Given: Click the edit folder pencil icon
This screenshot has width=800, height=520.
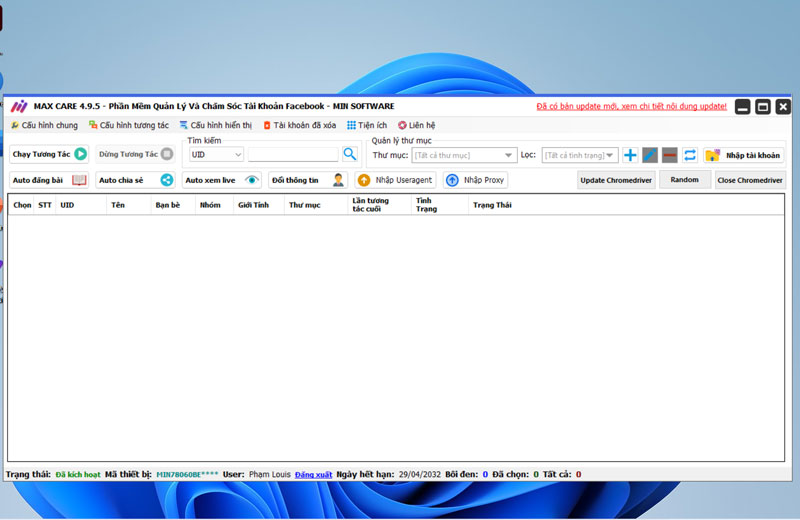Looking at the screenshot, I should click(x=650, y=155).
